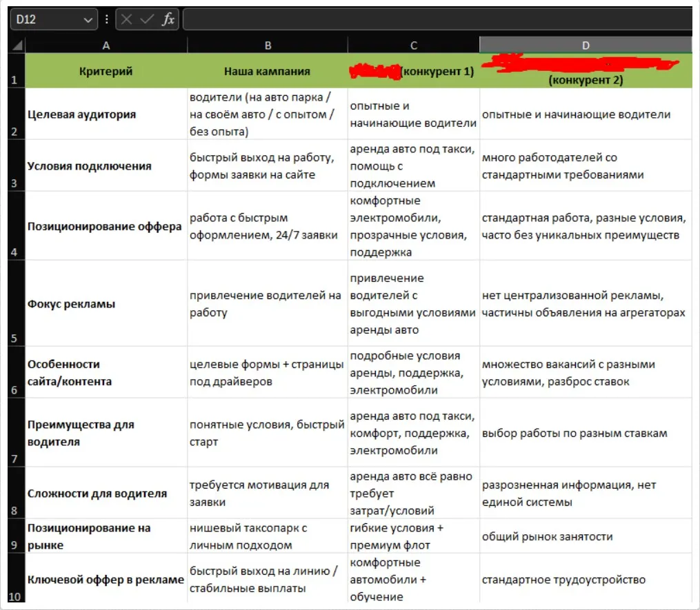Select cell 'Сложности для водителя'
This screenshot has height=610, width=700.
(x=106, y=493)
